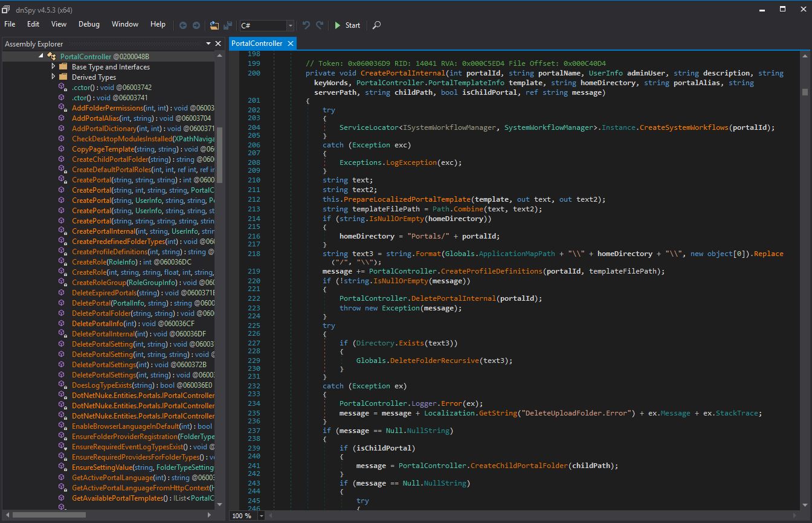The height and width of the screenshot is (523, 812).
Task: Click the Save All toolbar icon
Action: coord(228,25)
